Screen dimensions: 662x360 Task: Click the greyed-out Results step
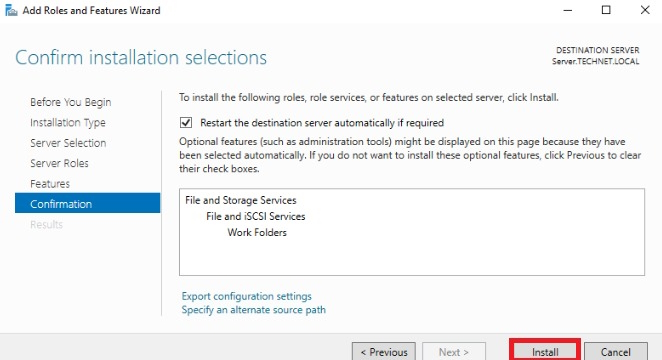(x=46, y=225)
